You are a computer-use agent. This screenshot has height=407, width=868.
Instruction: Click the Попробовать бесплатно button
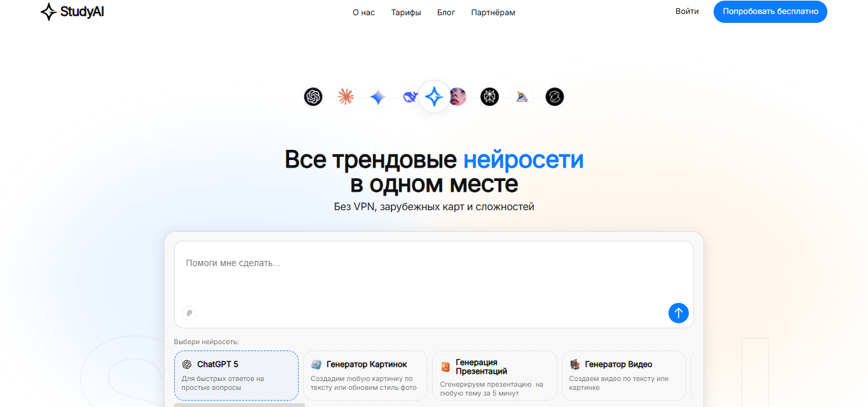pos(770,11)
